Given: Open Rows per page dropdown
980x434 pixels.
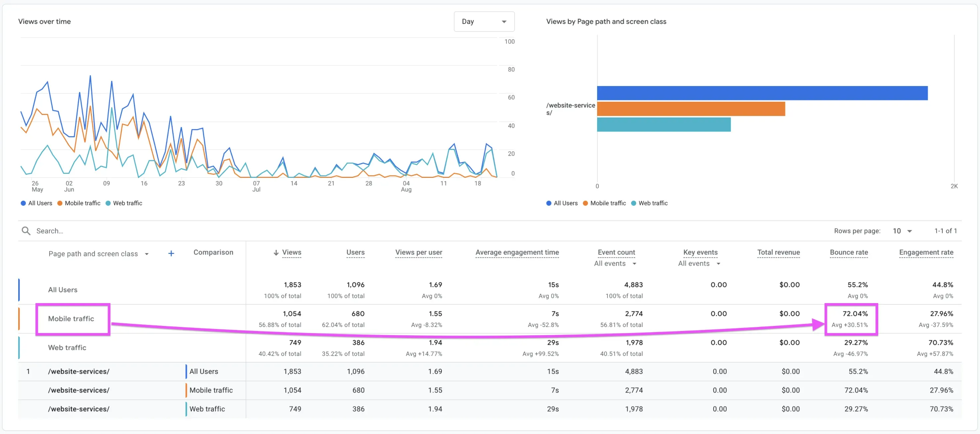Looking at the screenshot, I should tap(902, 231).
